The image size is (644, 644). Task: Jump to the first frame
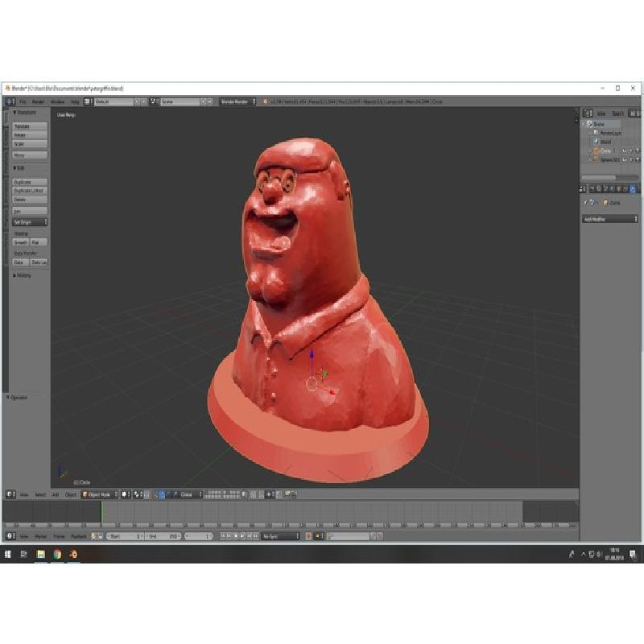[223, 536]
